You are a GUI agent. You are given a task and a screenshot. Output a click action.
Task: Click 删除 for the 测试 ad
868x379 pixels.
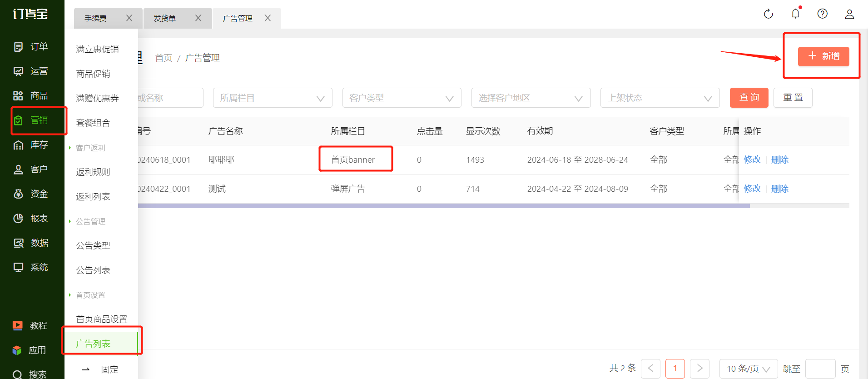tap(780, 189)
